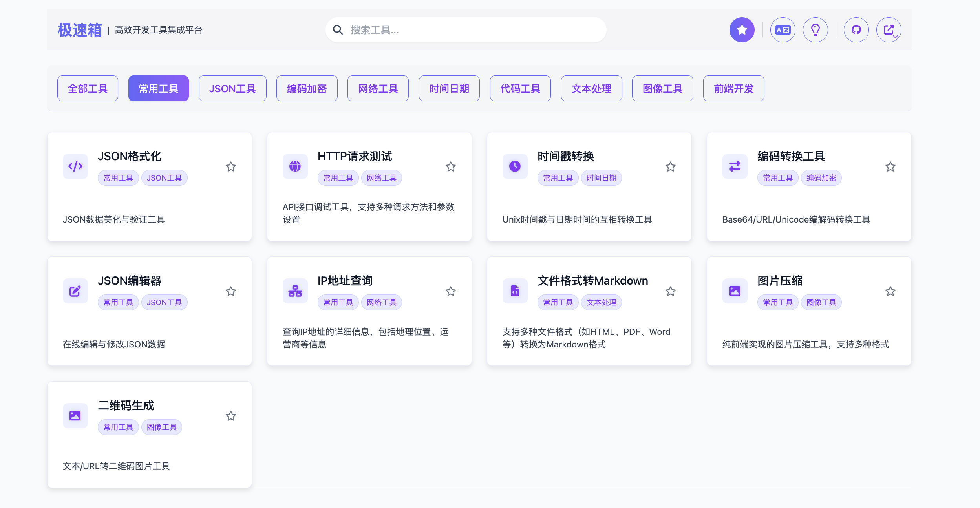Toggle favorite star on 二维码生成 card
The image size is (980, 508).
(x=231, y=416)
